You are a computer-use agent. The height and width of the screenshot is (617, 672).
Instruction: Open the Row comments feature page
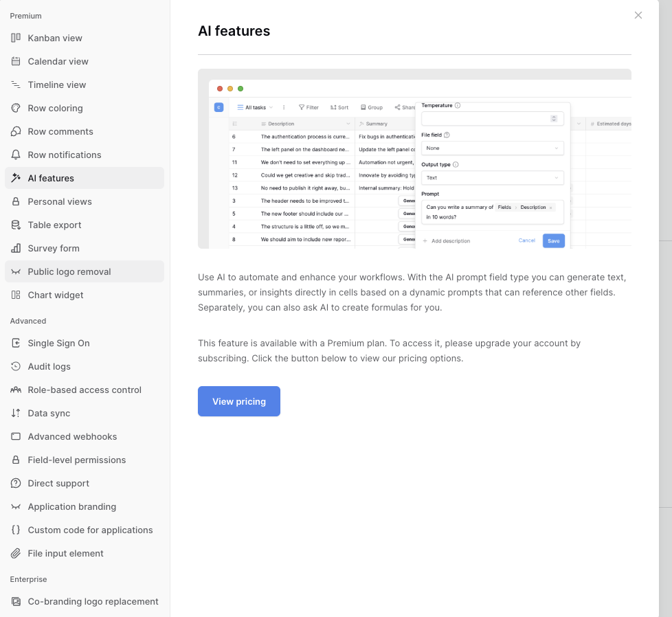click(x=60, y=131)
